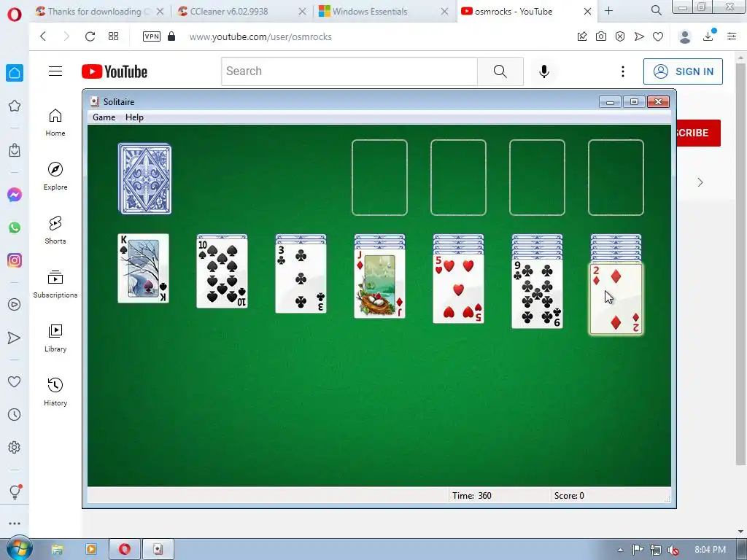The image size is (747, 560).
Task: Open Explore in YouTube sidebar
Action: tap(55, 176)
